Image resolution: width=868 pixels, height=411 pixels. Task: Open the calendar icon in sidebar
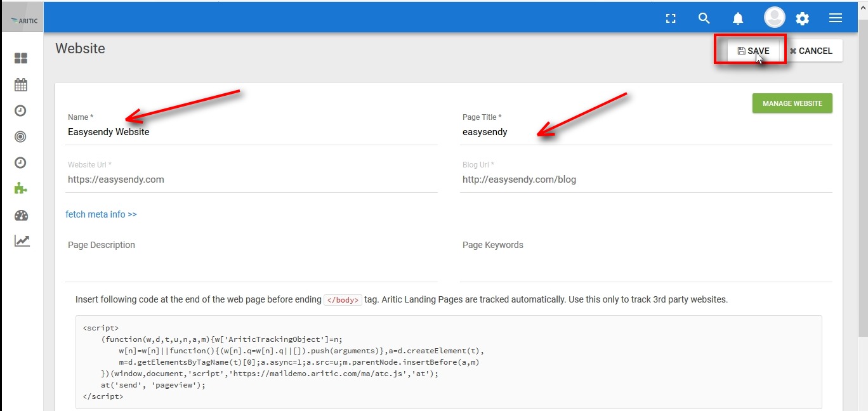coord(21,84)
